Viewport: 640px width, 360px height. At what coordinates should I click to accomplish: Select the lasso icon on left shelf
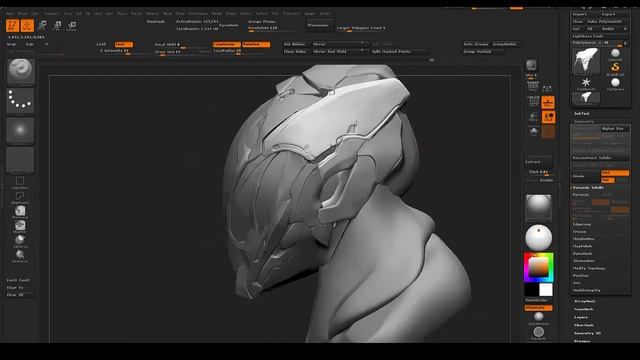point(20,197)
